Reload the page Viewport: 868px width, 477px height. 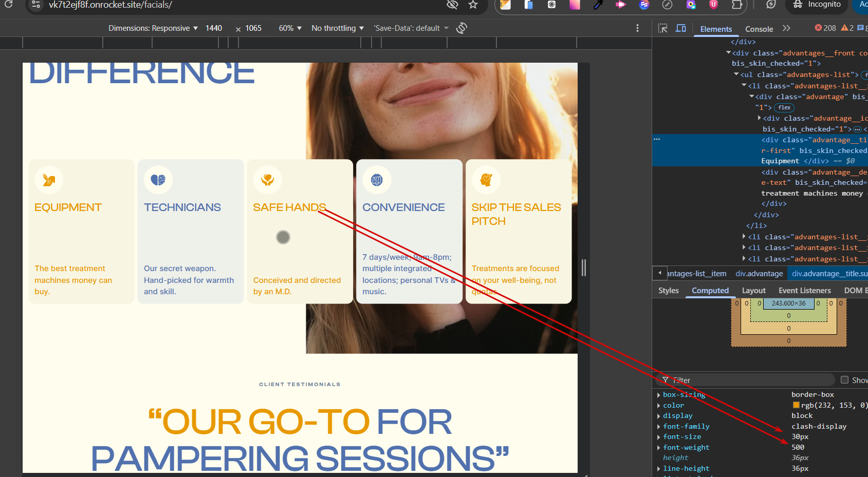pyautogui.click(x=9, y=5)
